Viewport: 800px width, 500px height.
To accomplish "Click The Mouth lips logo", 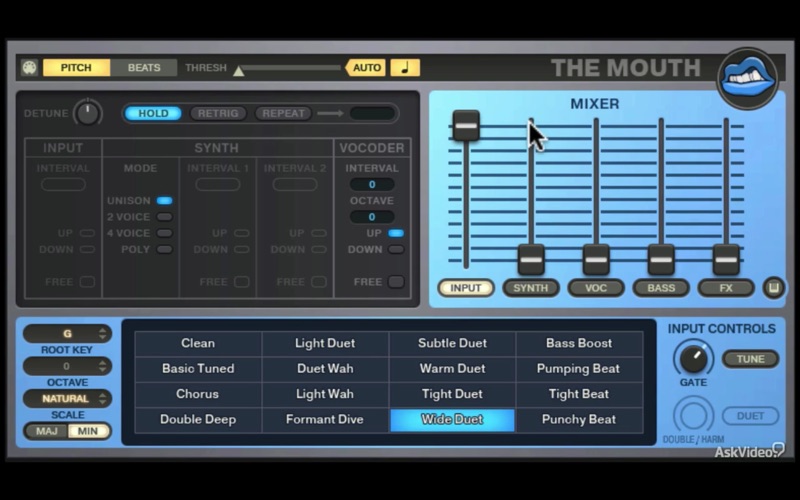I will 748,79.
